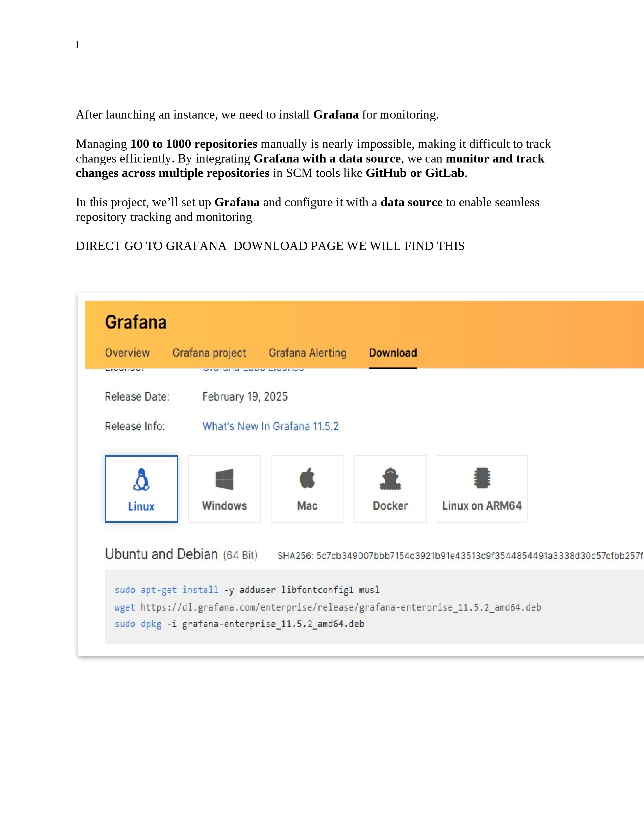Click the wget grafana-enterprise download command

coord(328,607)
